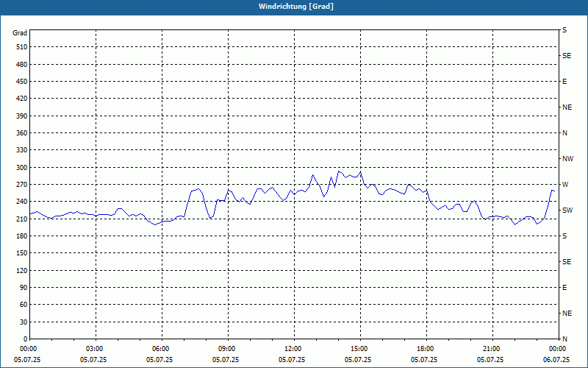Select the 06:00 time label

(159, 348)
